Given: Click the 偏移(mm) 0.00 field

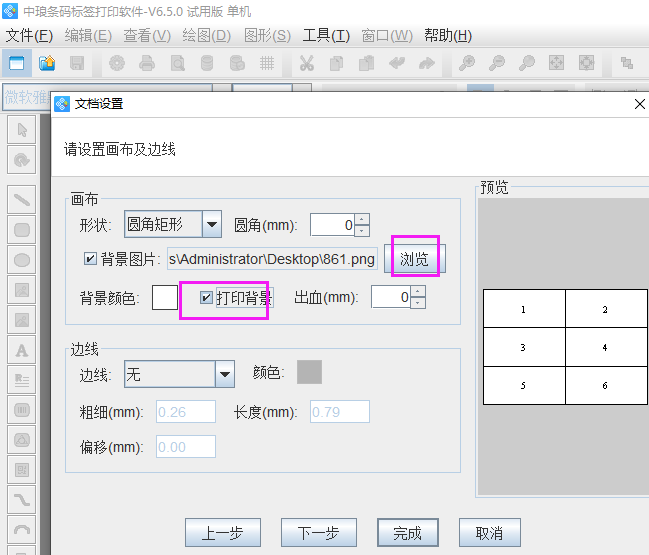Looking at the screenshot, I should tap(186, 447).
